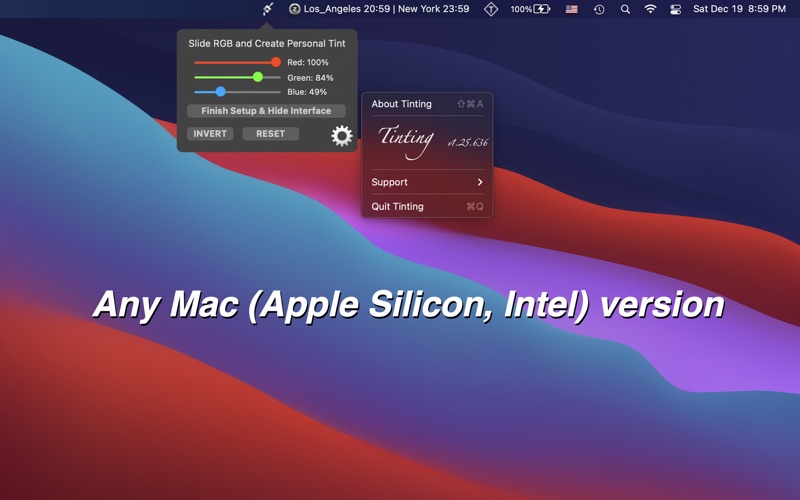Click the Green slider knob

(258, 77)
